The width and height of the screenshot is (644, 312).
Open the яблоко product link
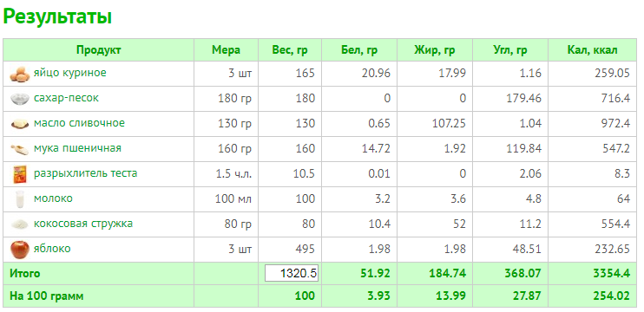(52, 249)
